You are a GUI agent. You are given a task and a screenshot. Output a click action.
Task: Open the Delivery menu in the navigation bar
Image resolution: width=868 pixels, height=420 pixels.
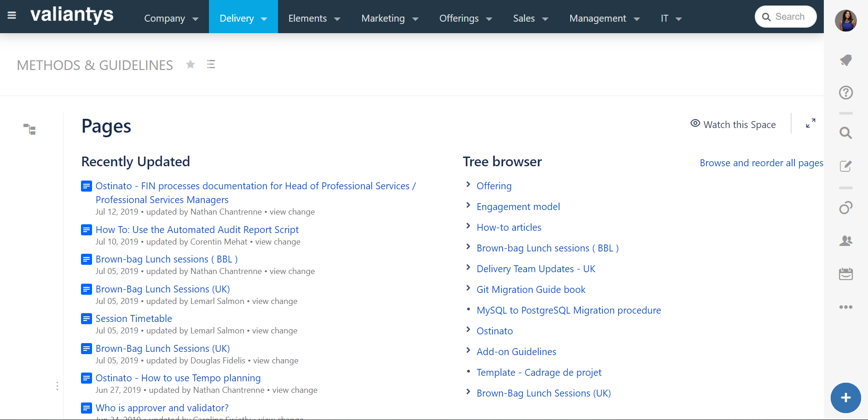coord(243,17)
